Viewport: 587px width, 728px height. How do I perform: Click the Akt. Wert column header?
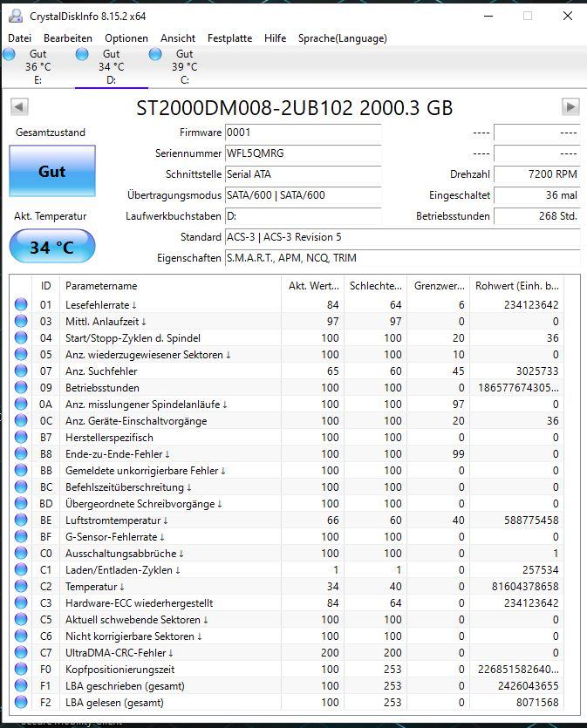click(312, 286)
